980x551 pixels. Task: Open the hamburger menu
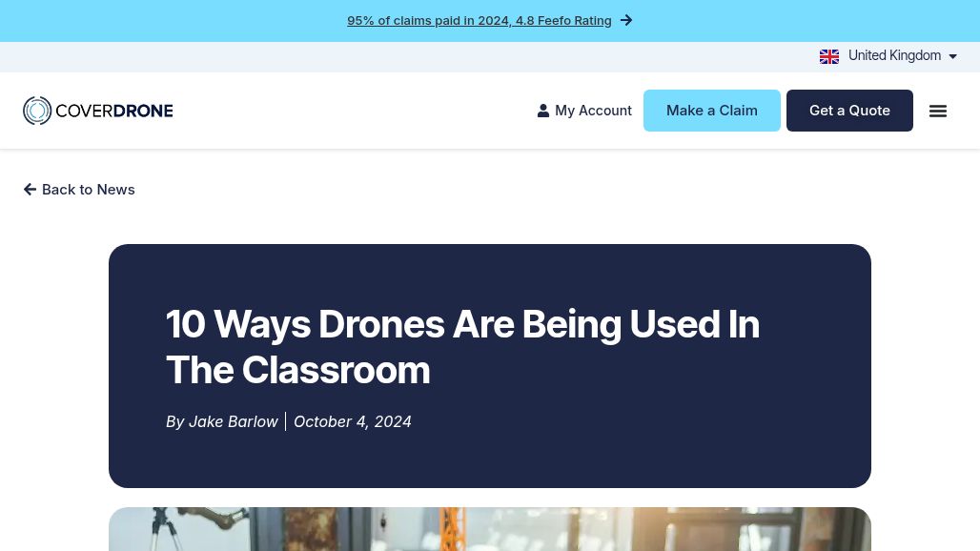(938, 111)
